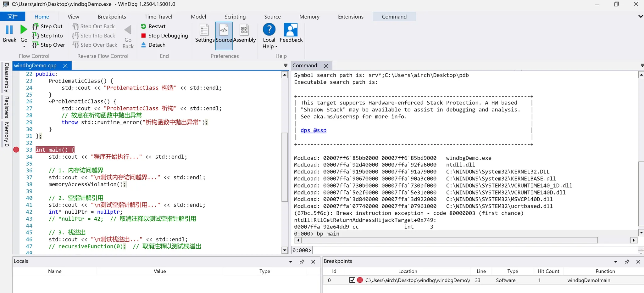This screenshot has height=293, width=644.
Task: Remove red breakpoint marker on line 33
Action: click(x=16, y=150)
